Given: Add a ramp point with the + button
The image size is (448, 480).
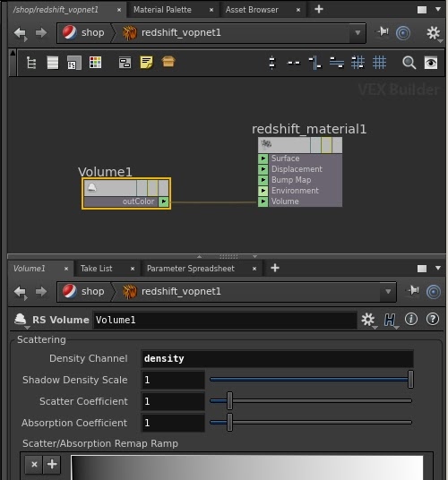Looking at the screenshot, I should 52,465.
